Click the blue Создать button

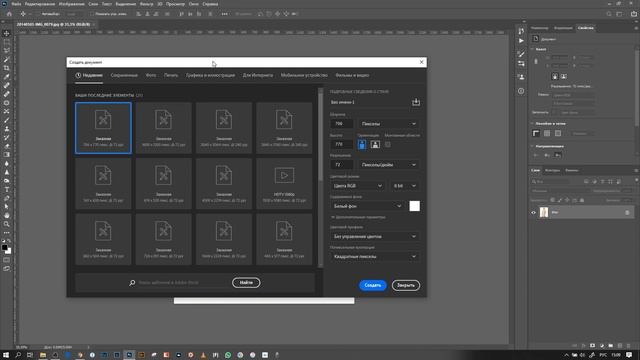[373, 285]
